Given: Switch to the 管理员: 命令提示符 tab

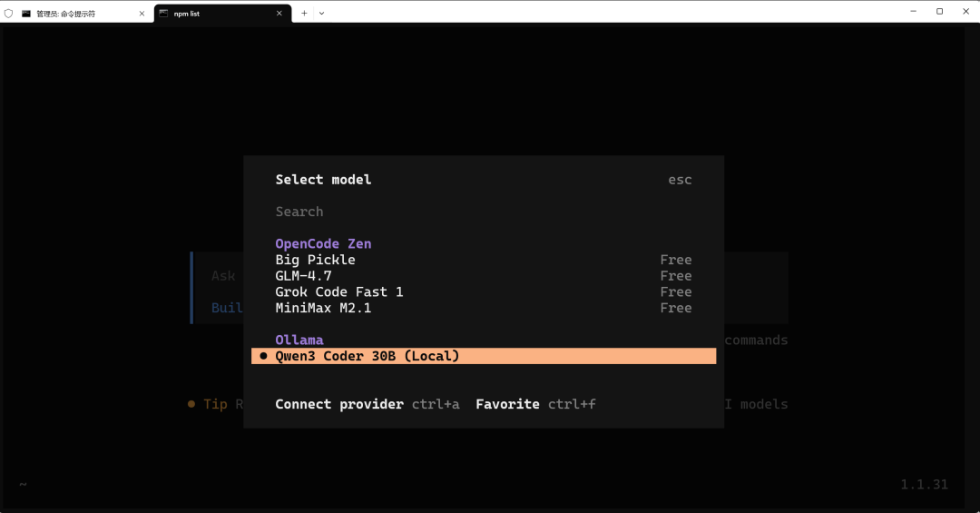Looking at the screenshot, I should click(x=77, y=14).
